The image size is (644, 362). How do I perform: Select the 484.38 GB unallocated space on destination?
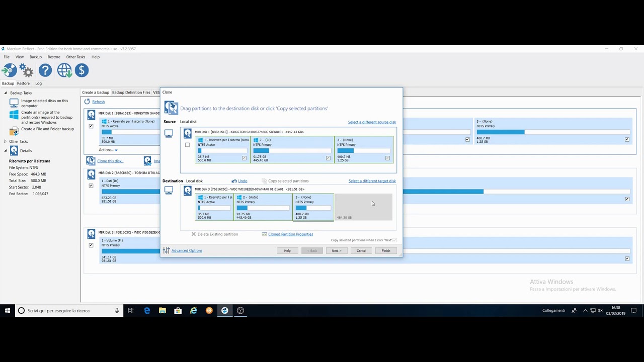pos(364,207)
